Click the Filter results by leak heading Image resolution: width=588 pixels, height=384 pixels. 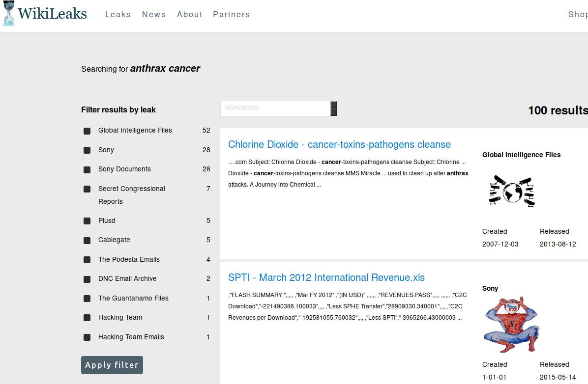pyautogui.click(x=118, y=110)
